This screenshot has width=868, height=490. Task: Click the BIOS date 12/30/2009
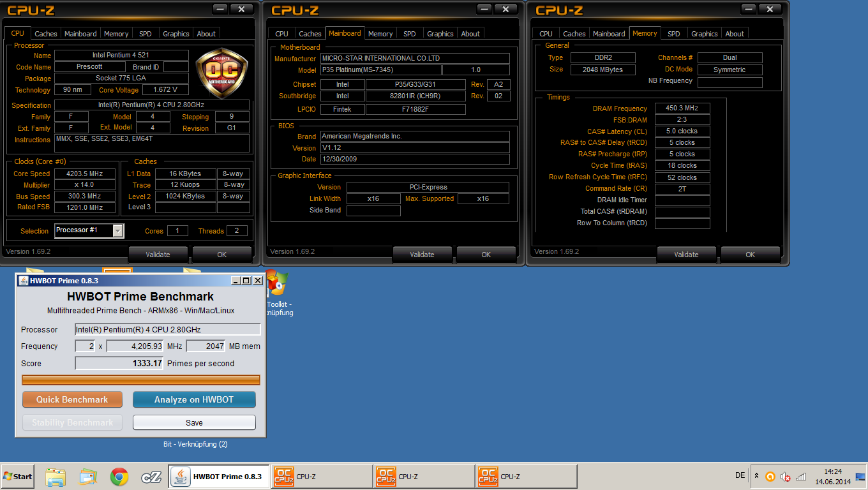pos(414,159)
